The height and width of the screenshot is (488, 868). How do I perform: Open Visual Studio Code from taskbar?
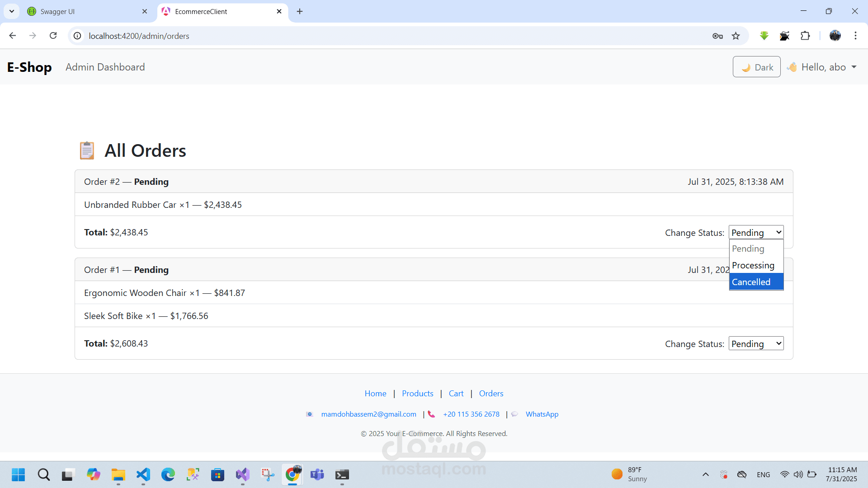pyautogui.click(x=143, y=474)
